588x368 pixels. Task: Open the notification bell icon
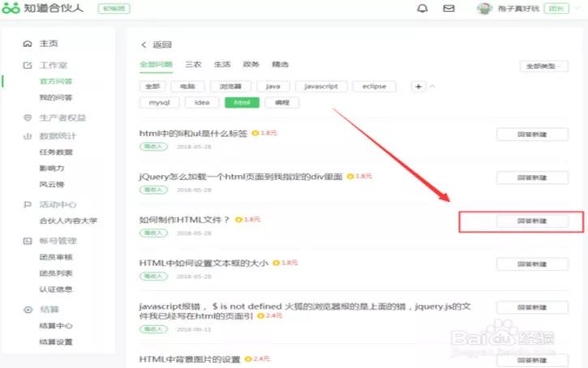click(x=423, y=8)
